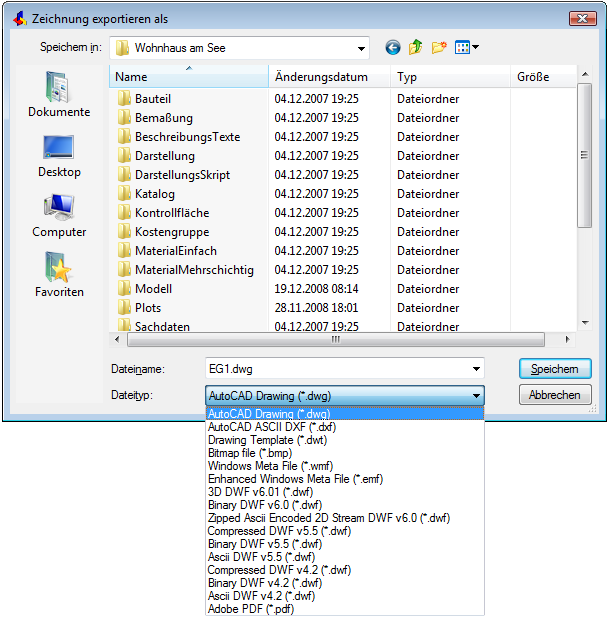Select the Sachdaten folder row
This screenshot has width=609, height=618.
point(343,326)
